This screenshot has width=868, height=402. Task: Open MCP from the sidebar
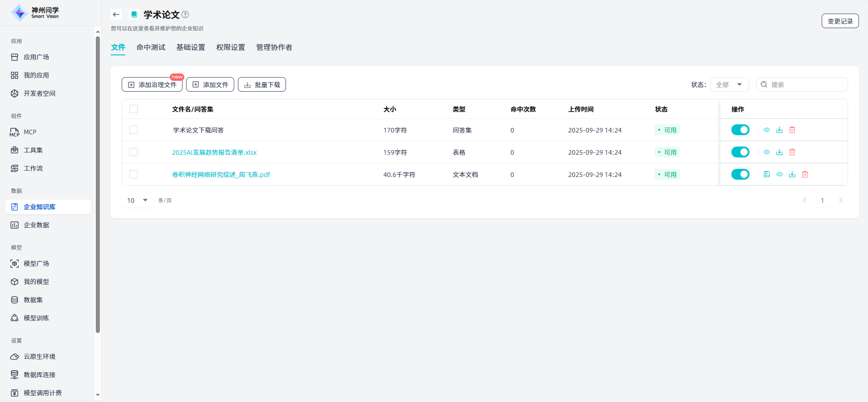click(30, 132)
